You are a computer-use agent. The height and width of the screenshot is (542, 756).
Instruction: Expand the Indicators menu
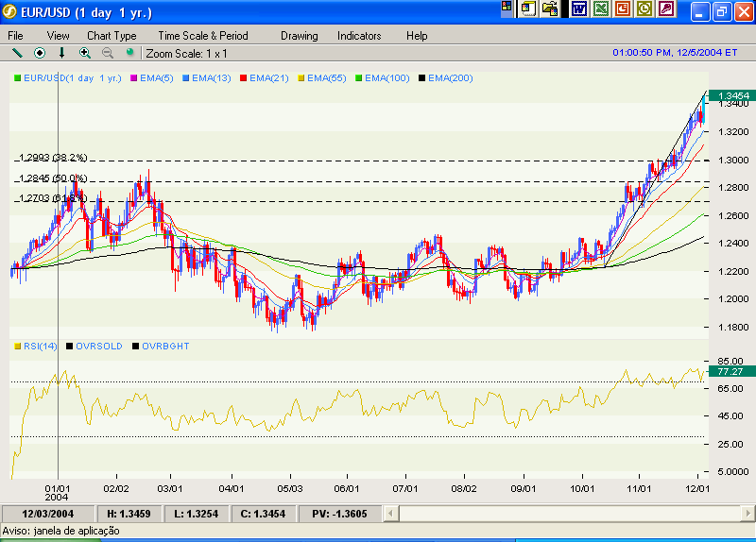pyautogui.click(x=359, y=36)
